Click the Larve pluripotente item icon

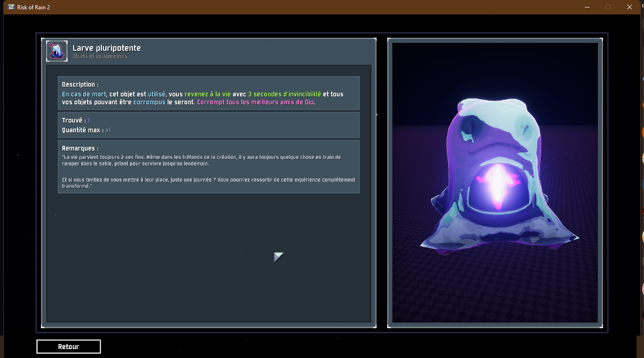[57, 51]
